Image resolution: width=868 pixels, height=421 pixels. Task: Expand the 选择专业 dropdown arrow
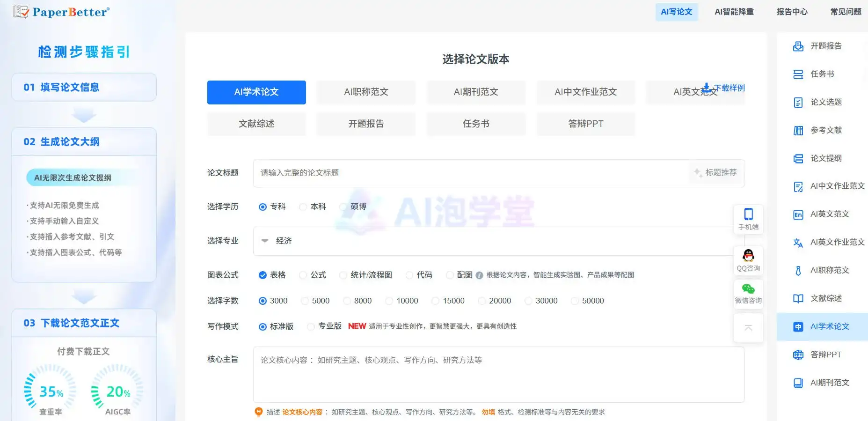click(x=265, y=241)
